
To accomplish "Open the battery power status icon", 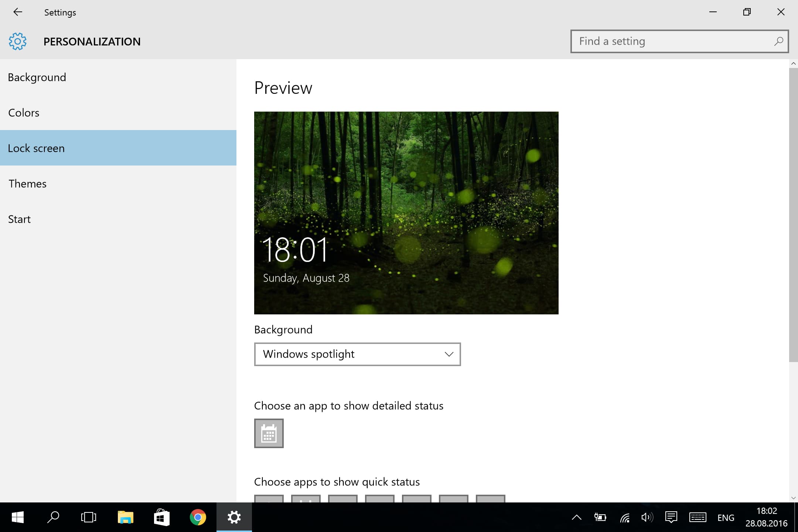I will [600, 518].
